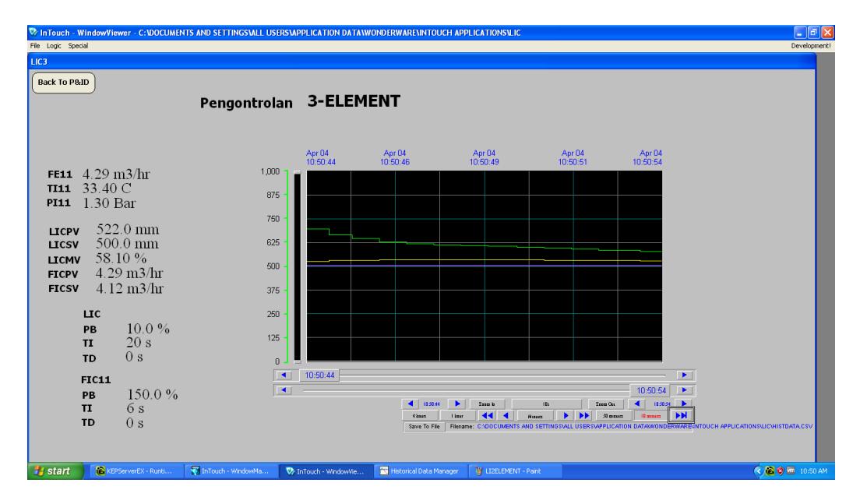Click the fast forward double-right arrow button

[x=584, y=416]
